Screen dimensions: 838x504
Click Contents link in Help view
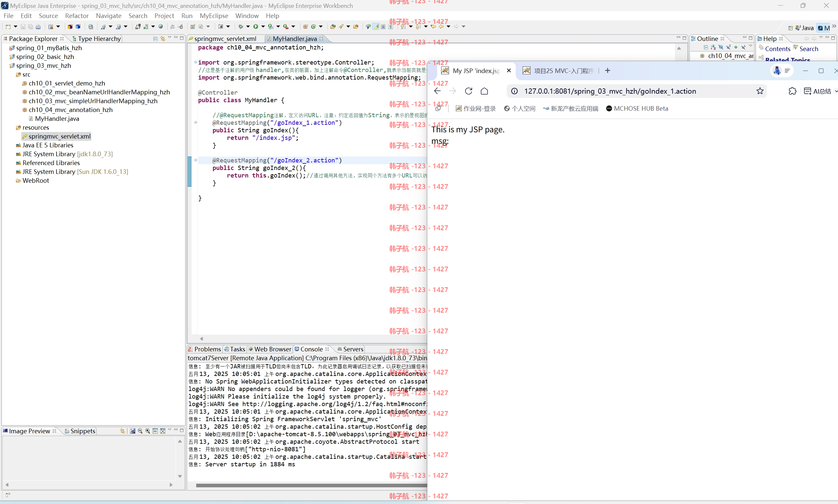pyautogui.click(x=777, y=49)
